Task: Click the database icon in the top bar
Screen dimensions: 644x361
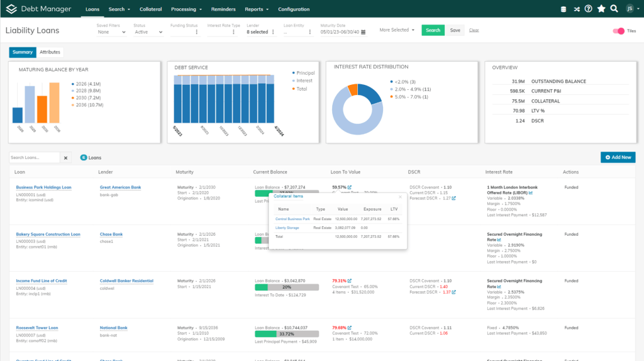Action: [563, 9]
